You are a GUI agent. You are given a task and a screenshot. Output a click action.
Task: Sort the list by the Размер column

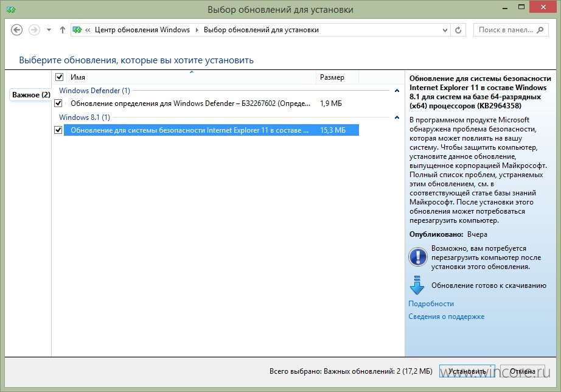(337, 77)
